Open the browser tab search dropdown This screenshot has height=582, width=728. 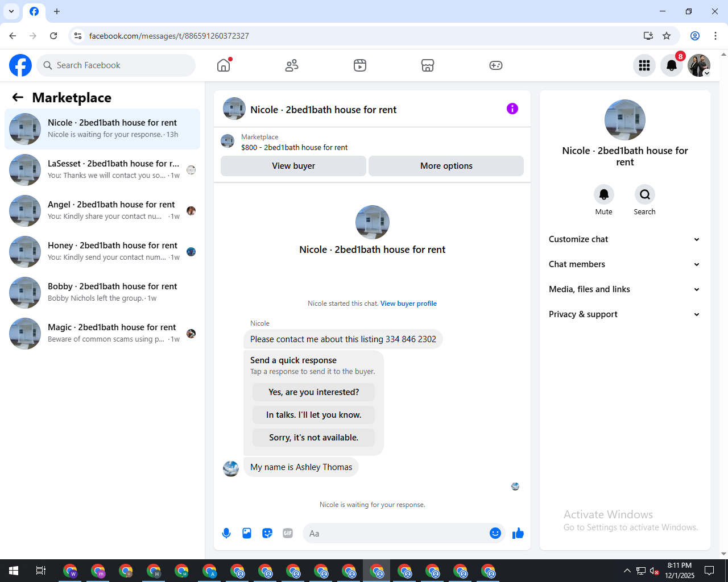click(x=11, y=11)
